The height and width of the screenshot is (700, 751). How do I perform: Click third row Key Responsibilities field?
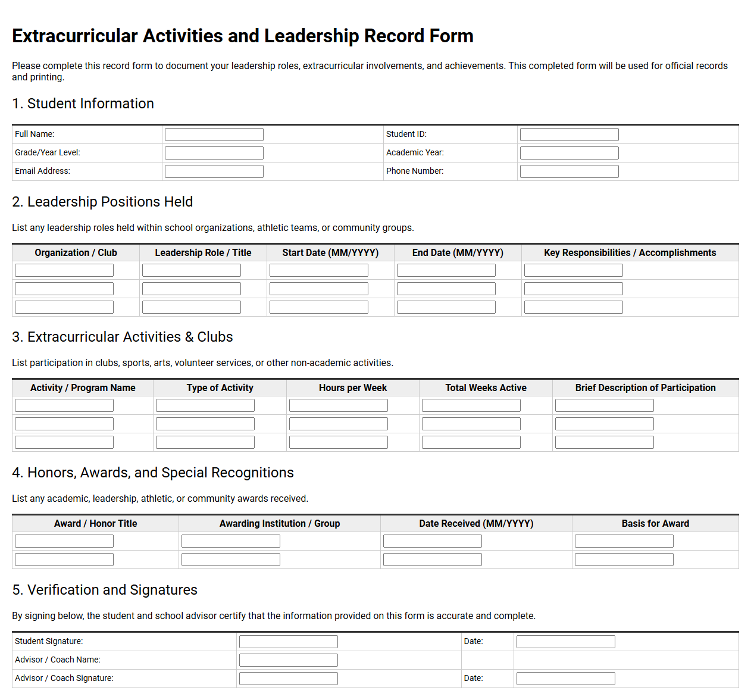point(574,307)
